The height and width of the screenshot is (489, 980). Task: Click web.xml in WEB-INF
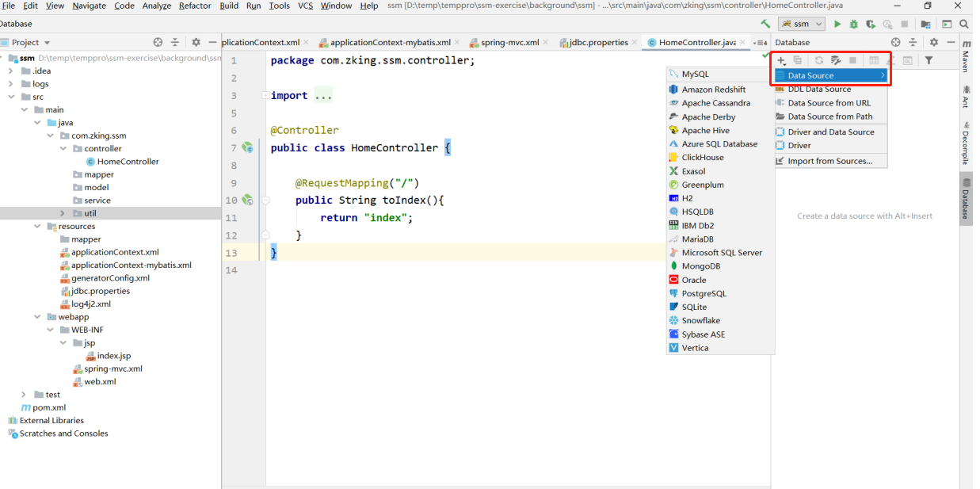point(94,382)
